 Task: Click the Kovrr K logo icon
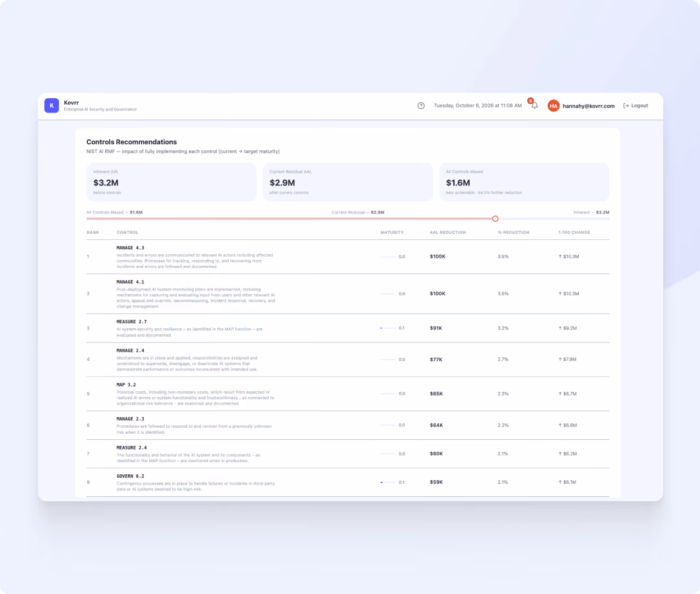pyautogui.click(x=52, y=105)
